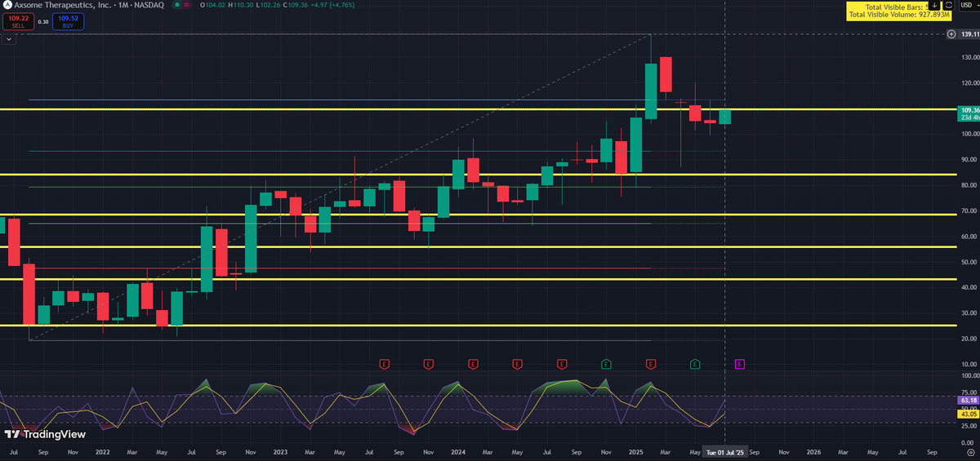Click the 2022 label on time axis

(x=102, y=451)
